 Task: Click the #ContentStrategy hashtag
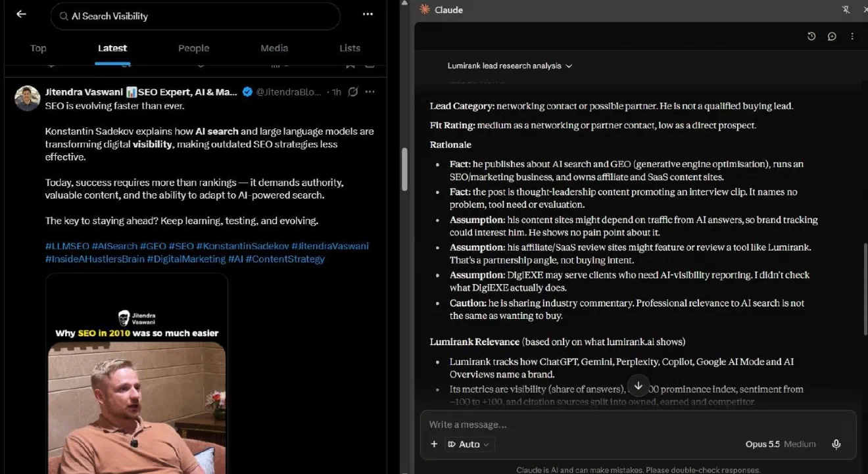285,259
